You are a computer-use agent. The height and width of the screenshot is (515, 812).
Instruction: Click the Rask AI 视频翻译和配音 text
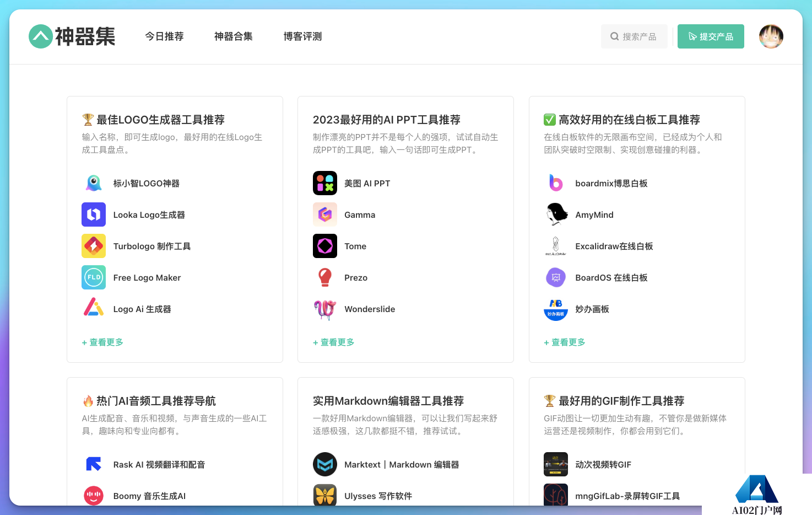pyautogui.click(x=159, y=464)
